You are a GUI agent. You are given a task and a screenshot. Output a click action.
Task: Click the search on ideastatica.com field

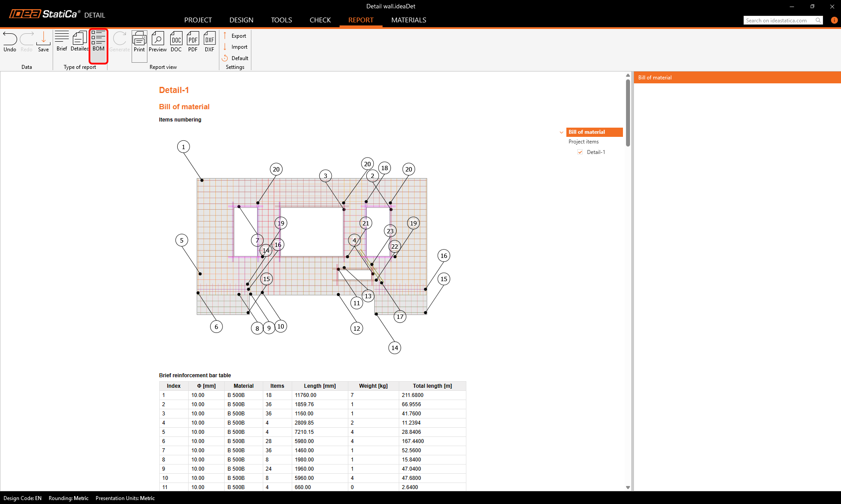click(x=779, y=21)
